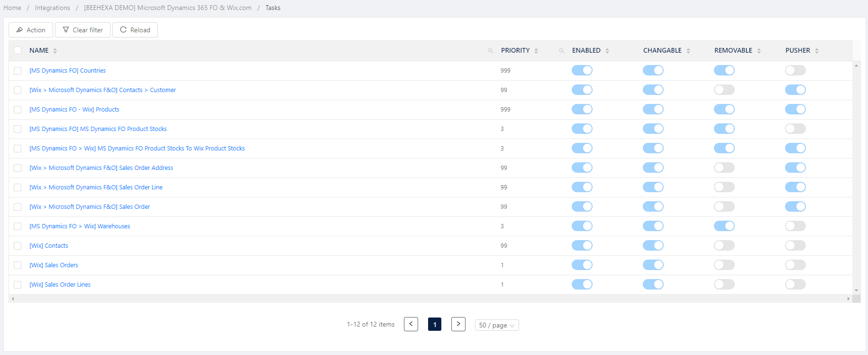
Task: Click Tasks breadcrumb label
Action: click(x=273, y=8)
